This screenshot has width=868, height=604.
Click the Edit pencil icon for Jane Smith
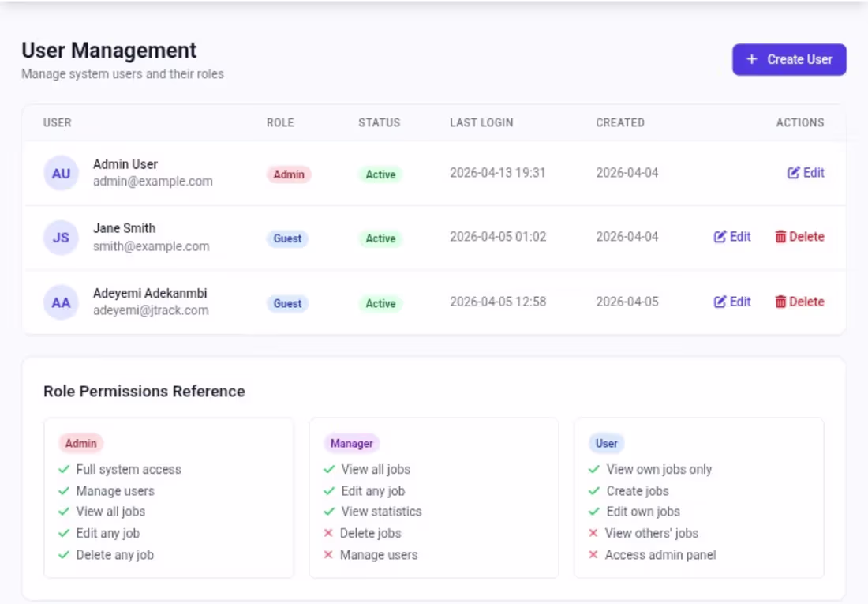coord(720,237)
